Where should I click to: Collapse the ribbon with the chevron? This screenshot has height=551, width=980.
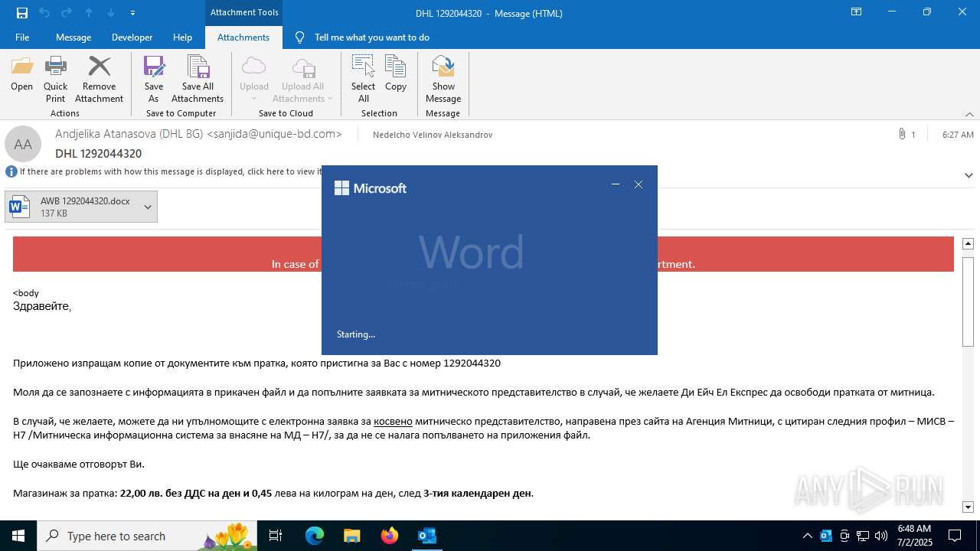point(969,113)
